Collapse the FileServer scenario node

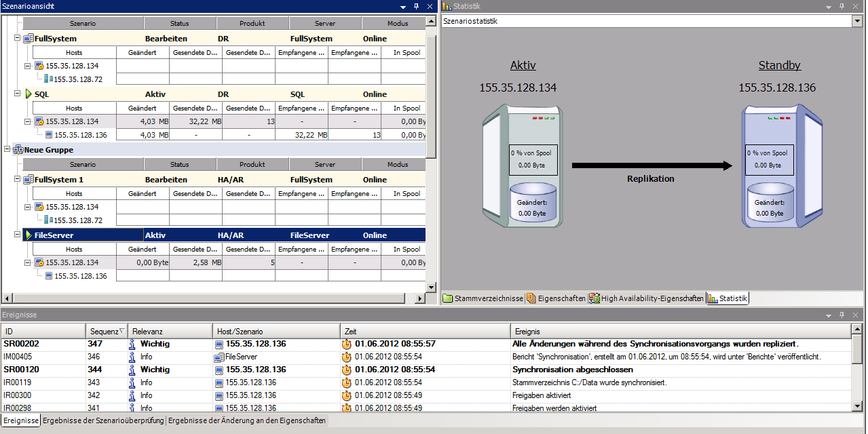(18, 235)
